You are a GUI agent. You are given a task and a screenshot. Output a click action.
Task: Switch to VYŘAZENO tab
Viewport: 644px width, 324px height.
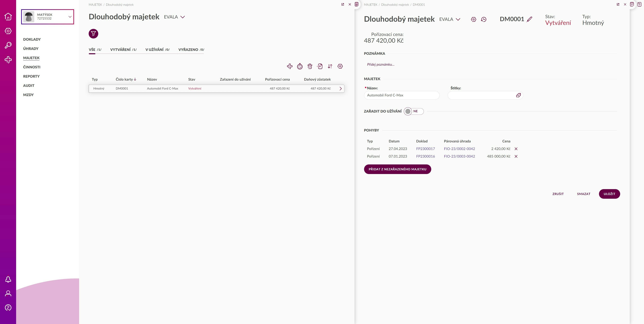[x=191, y=50]
